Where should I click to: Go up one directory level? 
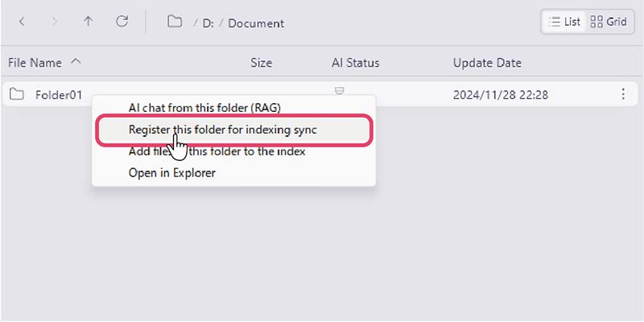[x=89, y=23]
